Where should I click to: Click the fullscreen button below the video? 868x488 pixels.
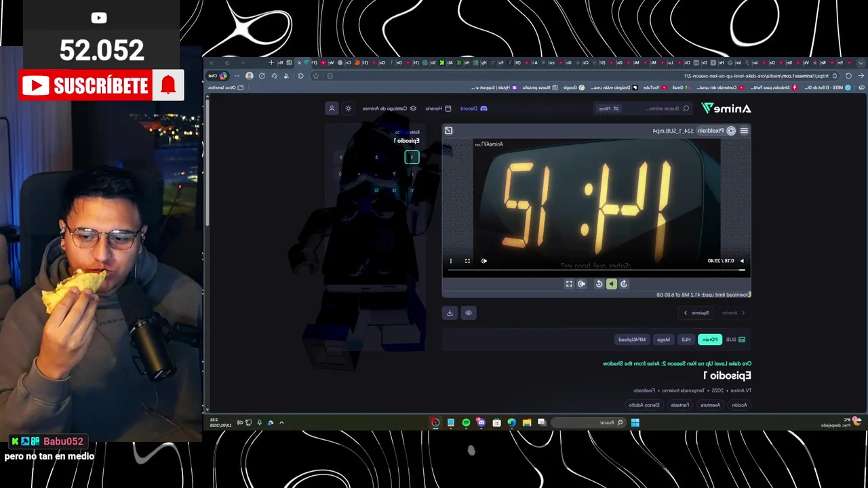tap(569, 284)
